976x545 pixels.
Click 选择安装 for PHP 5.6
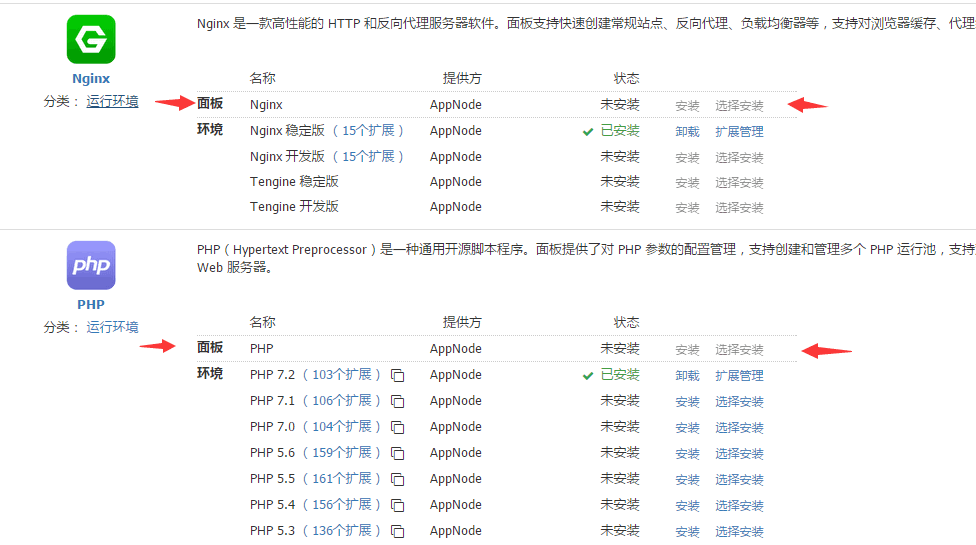[x=739, y=454]
